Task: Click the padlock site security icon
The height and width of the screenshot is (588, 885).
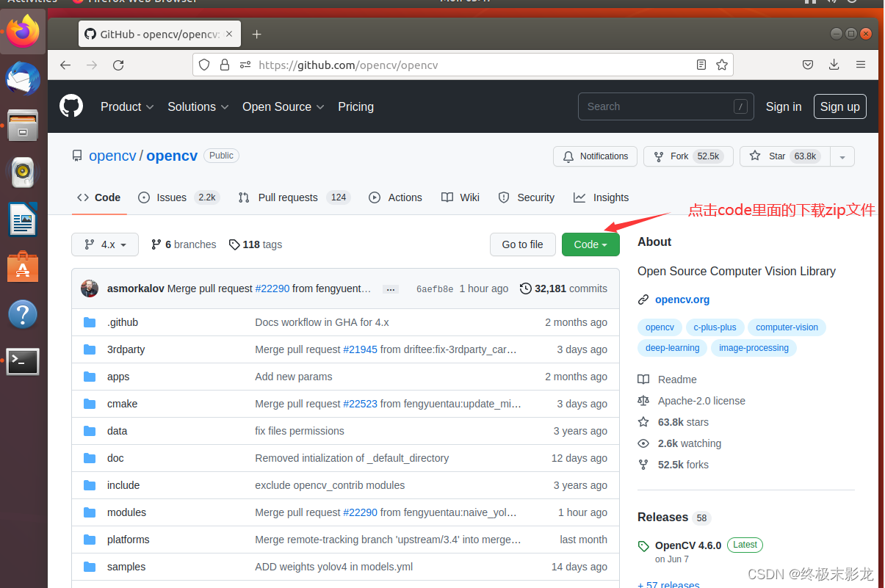Action: 225,65
